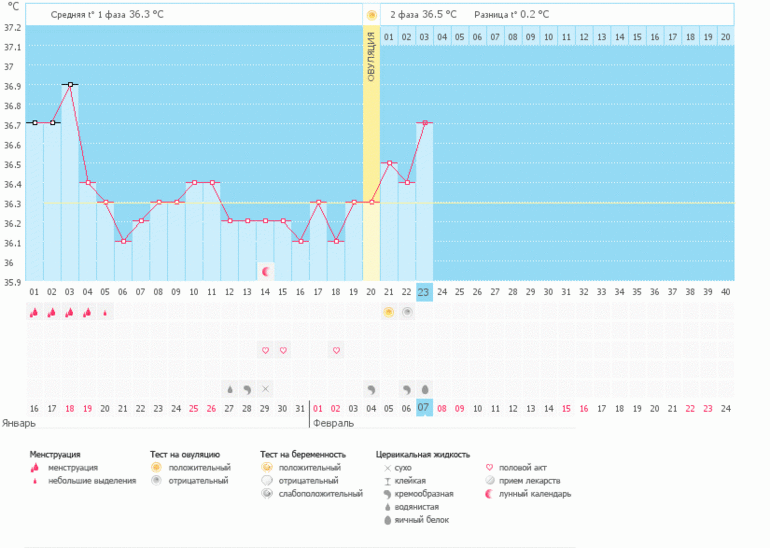Click the Тест на беременность legend heading

(303, 454)
